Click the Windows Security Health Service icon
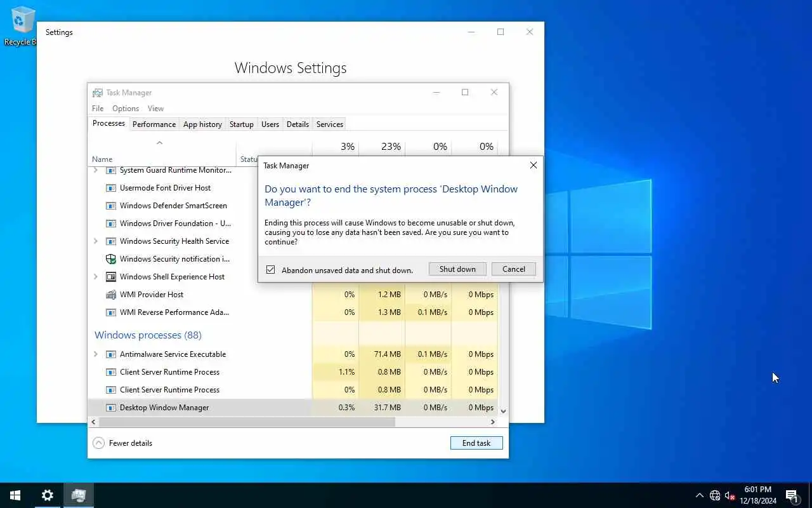812x508 pixels. point(111,241)
